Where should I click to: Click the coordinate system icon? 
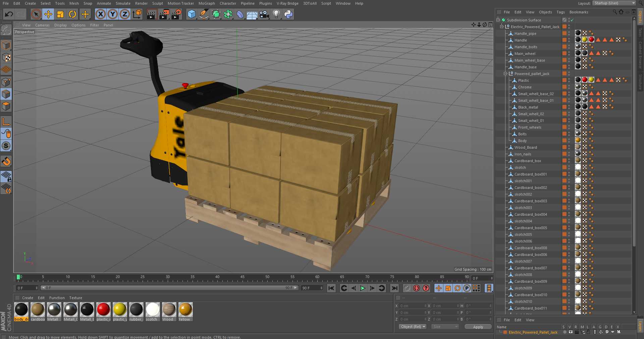[x=137, y=14]
